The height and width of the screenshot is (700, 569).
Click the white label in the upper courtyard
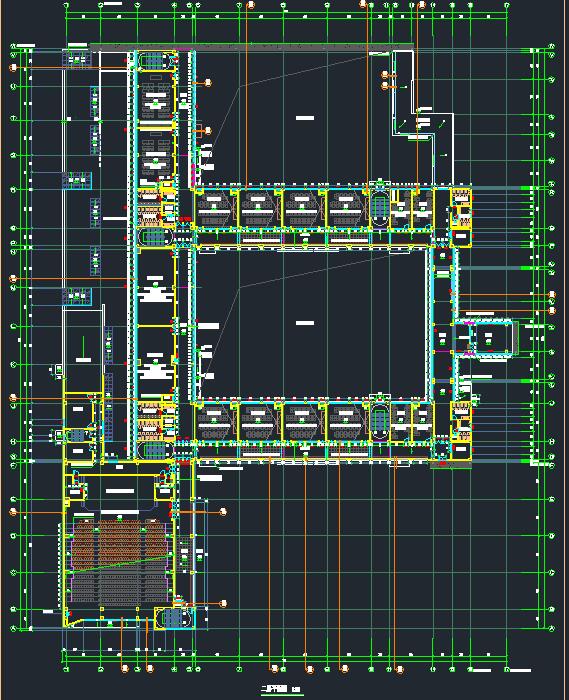point(305,118)
